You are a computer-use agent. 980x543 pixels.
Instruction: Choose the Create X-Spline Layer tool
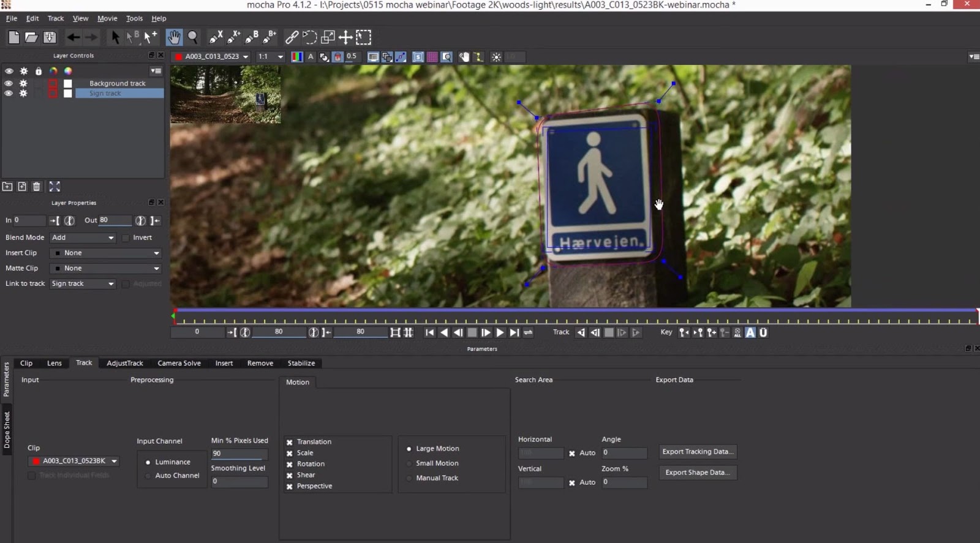pyautogui.click(x=216, y=37)
